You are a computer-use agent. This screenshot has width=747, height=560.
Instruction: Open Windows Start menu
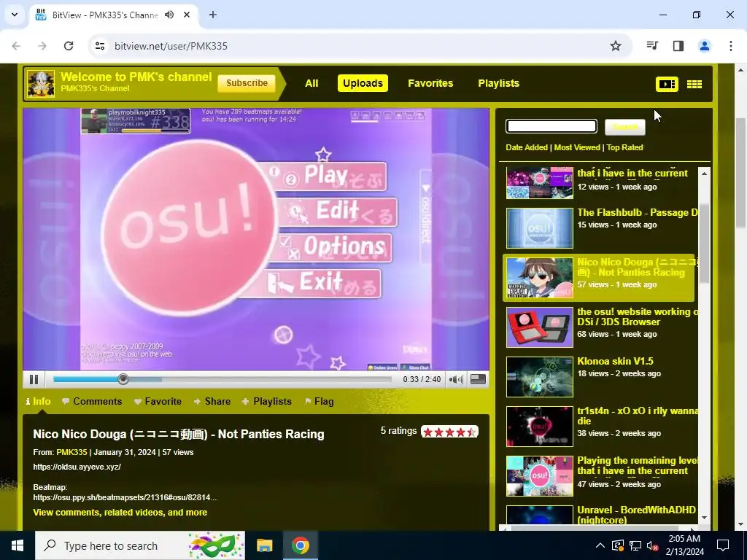(x=18, y=545)
